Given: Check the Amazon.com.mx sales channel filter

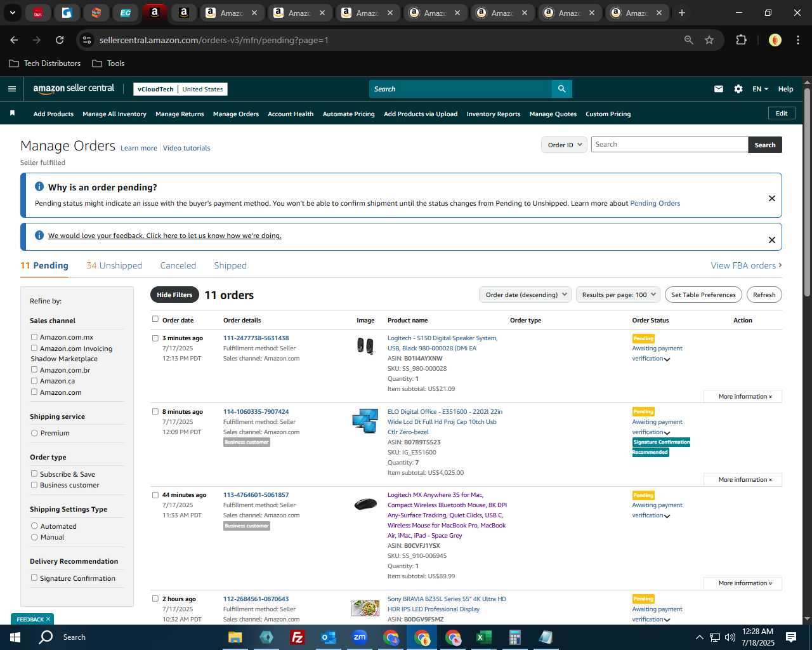Looking at the screenshot, I should tap(34, 337).
